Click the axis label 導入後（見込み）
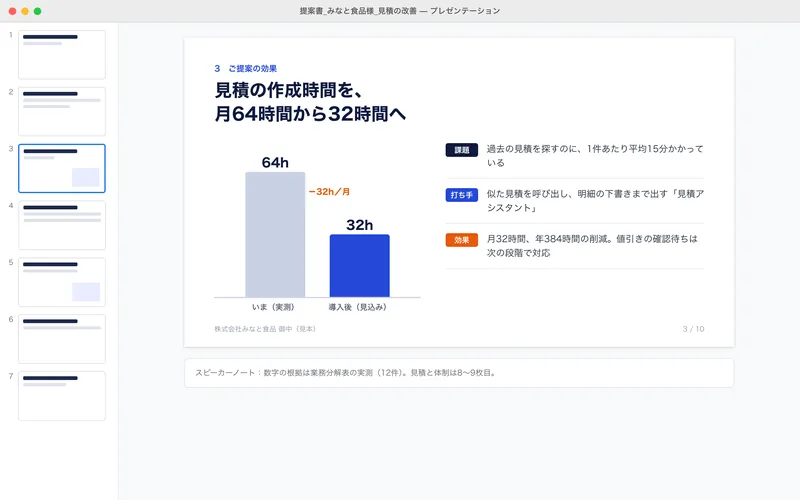Image resolution: width=800 pixels, height=500 pixels. coord(358,307)
